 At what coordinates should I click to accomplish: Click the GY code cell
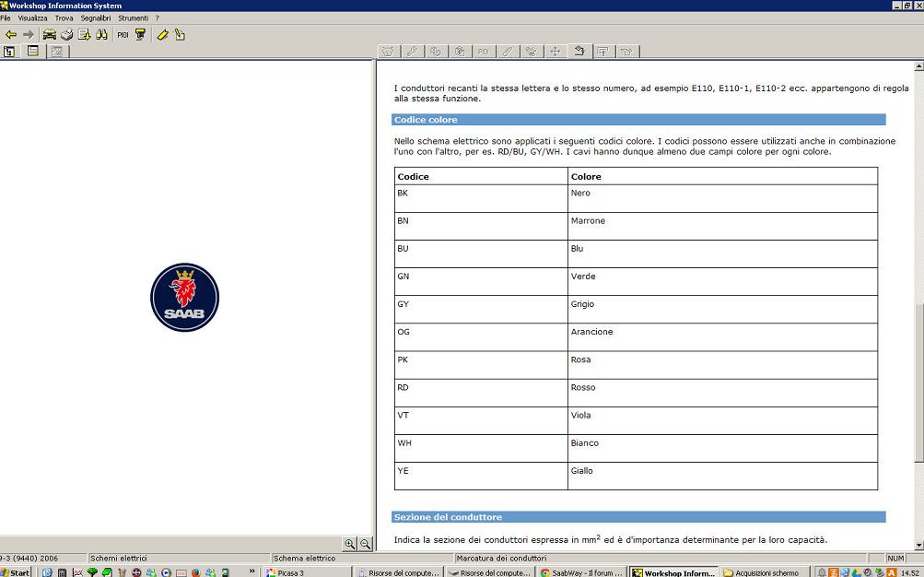tap(481, 310)
